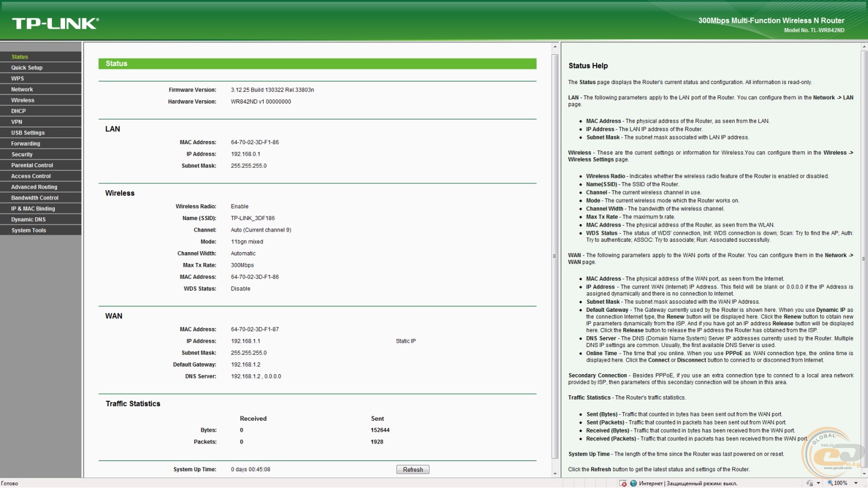Click WDS status value Disable
Image resolution: width=868 pixels, height=488 pixels.
(x=240, y=289)
